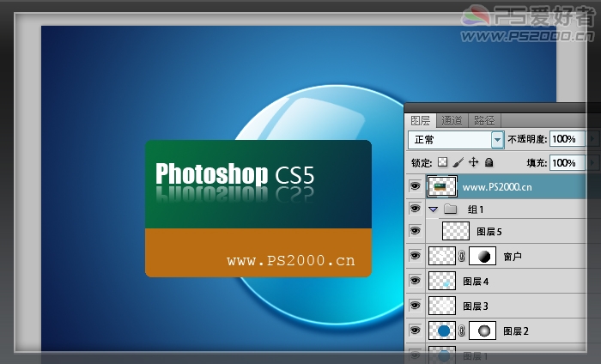
Task: Open the 填充 slider arrow
Action: (592, 163)
